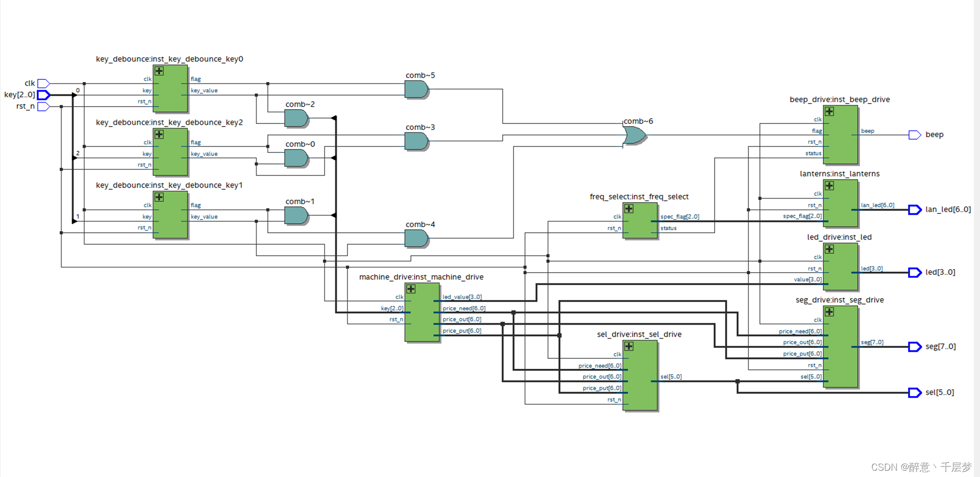Image resolution: width=980 pixels, height=477 pixels.
Task: Select the comb~3 AND gate
Action: (x=417, y=141)
